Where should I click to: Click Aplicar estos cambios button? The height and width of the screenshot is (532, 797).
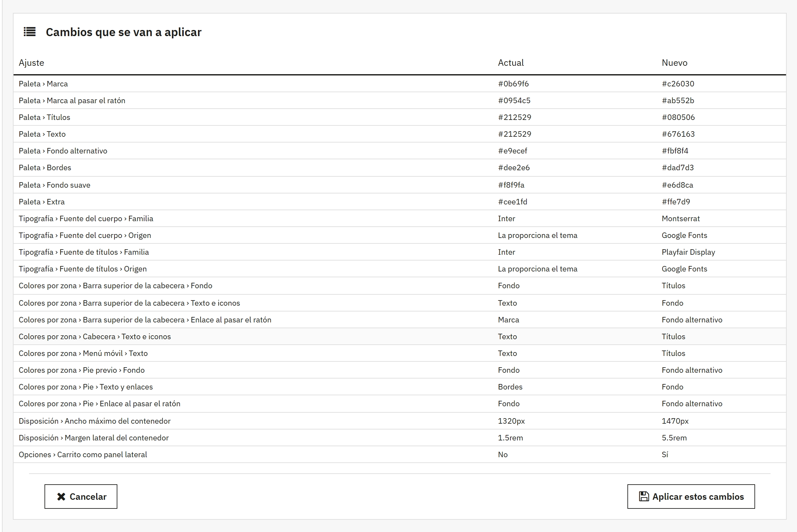click(x=691, y=497)
